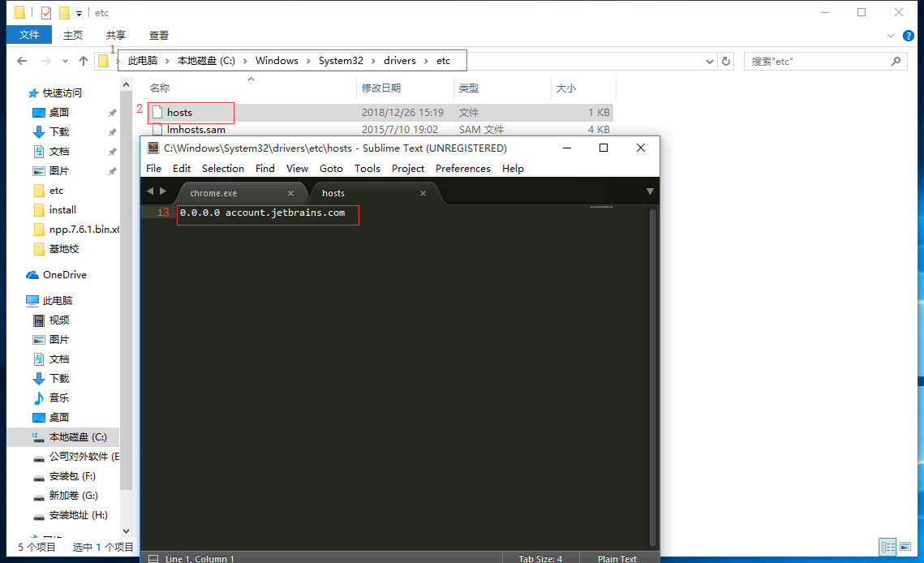This screenshot has height=563, width=924.
Task: Close the chrome.exe tab
Action: coord(290,193)
